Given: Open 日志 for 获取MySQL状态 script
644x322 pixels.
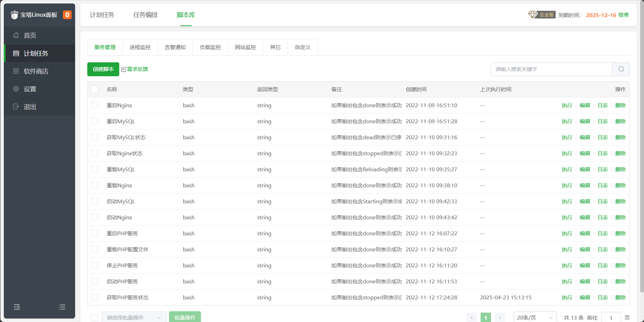Looking at the screenshot, I should (x=603, y=137).
